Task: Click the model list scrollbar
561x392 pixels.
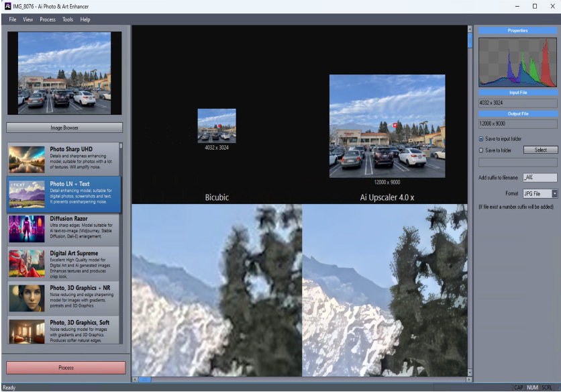Action: click(121, 244)
